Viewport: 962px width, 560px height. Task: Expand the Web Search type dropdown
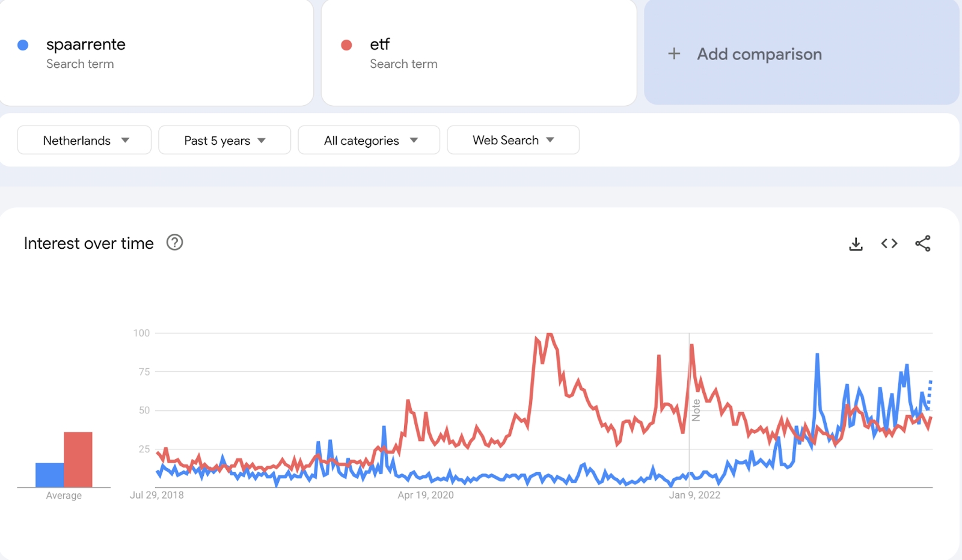513,140
